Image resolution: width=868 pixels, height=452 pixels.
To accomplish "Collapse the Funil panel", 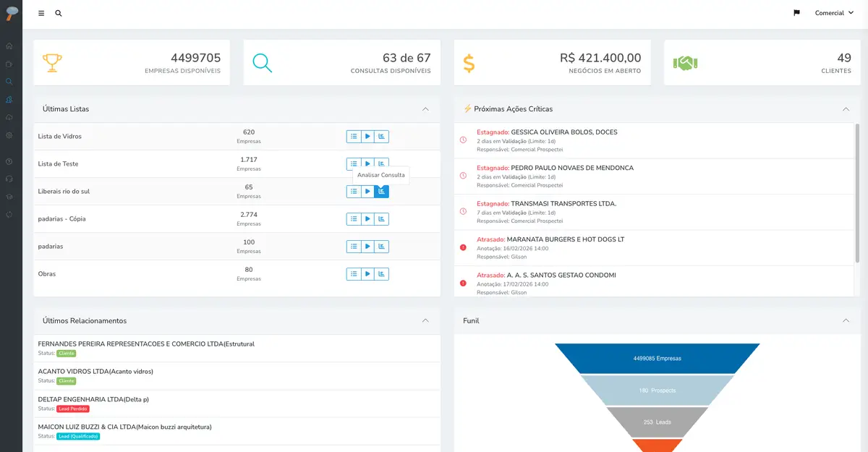I will click(846, 320).
